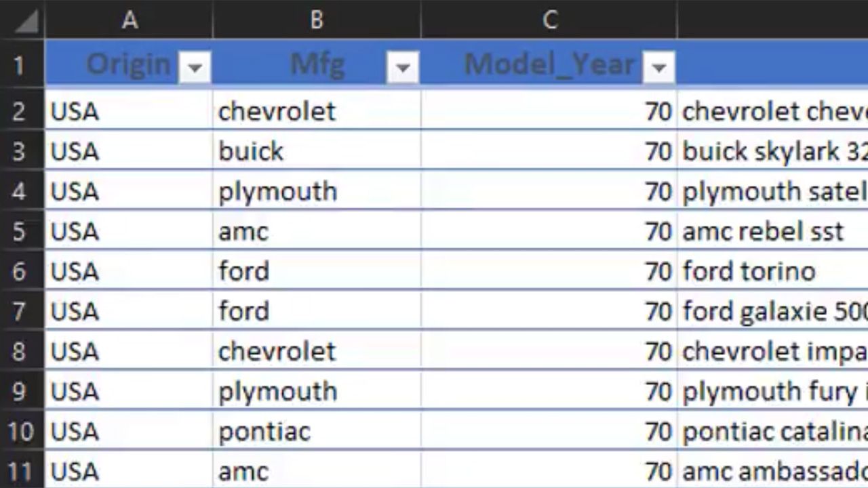Click the amc cell in row 11
868x488 pixels.
coord(316,470)
